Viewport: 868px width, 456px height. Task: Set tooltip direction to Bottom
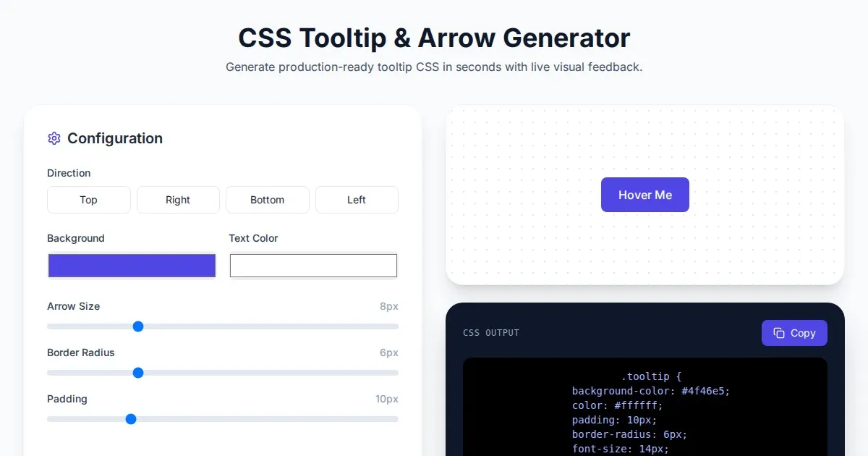pos(267,200)
